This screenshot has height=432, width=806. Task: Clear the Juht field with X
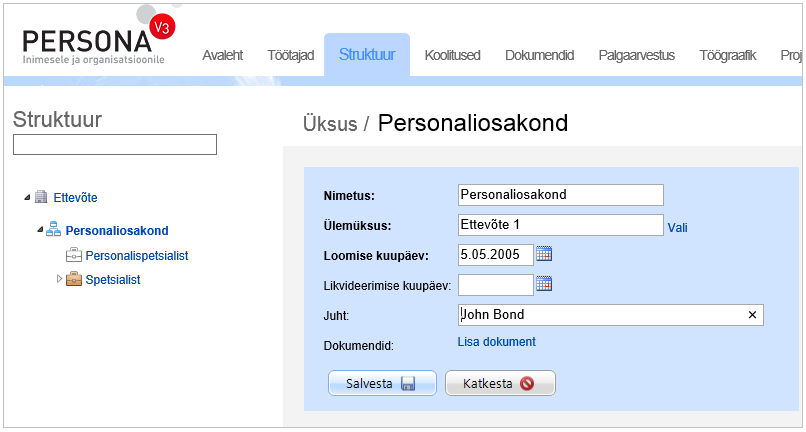coord(752,315)
